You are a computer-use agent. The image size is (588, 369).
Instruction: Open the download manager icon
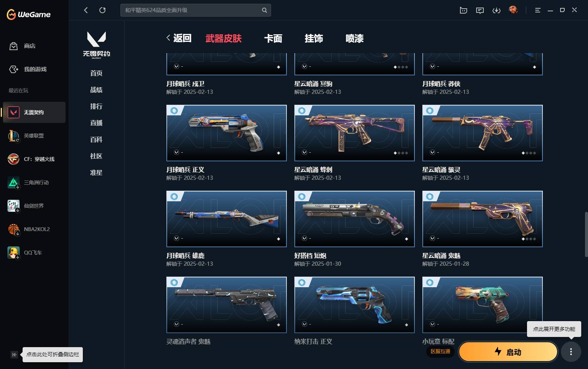point(497,10)
